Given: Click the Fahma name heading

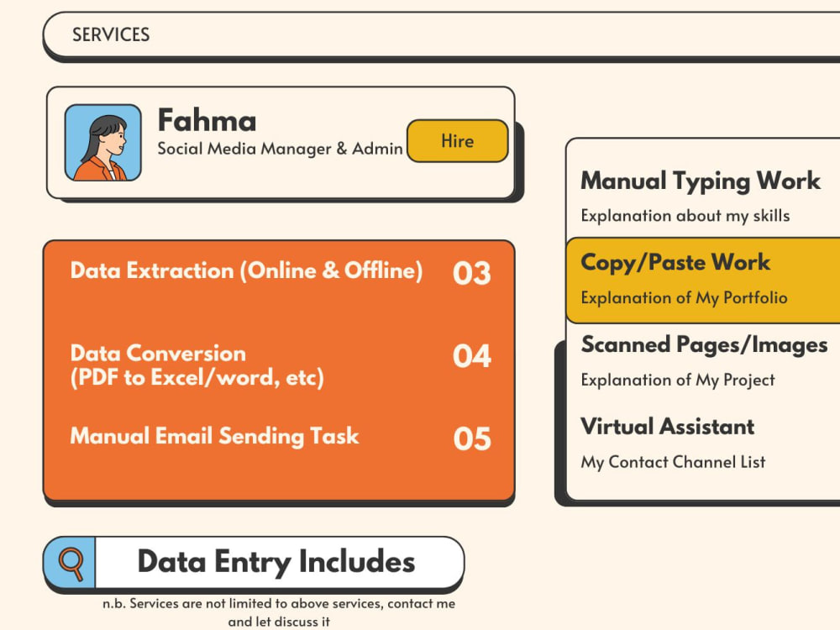Looking at the screenshot, I should coord(207,120).
